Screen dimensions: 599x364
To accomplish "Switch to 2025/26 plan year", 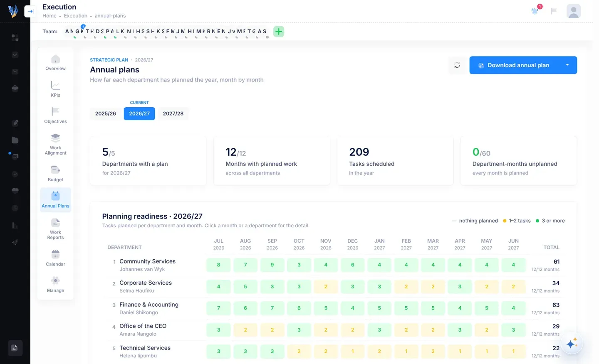I will point(106,113).
